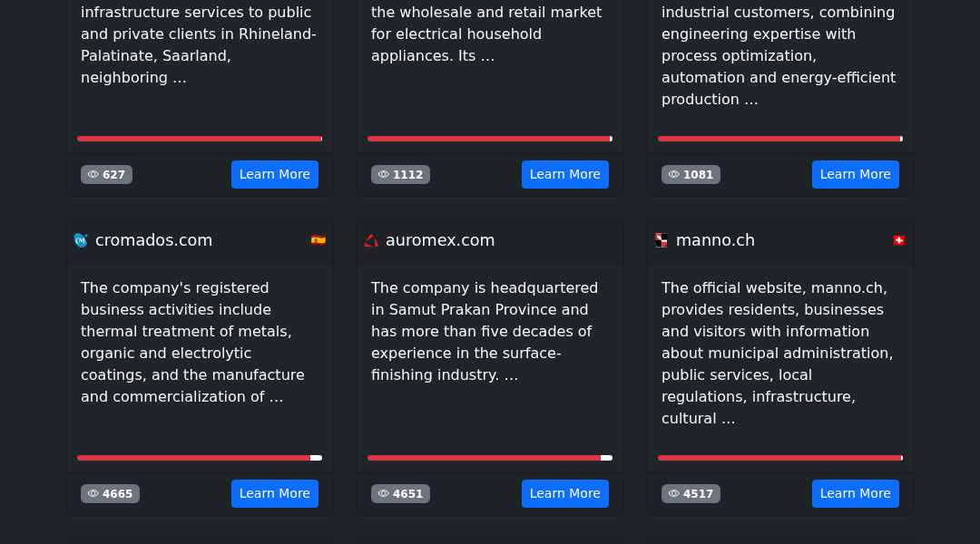Screen dimensions: 980x544
Task: Click the description mentioning "electrical household appliances"
Action: tap(487, 34)
